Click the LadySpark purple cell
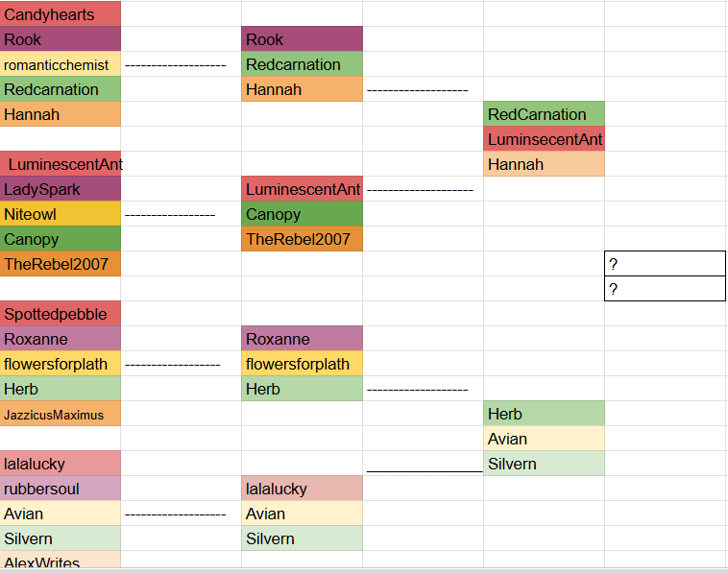 click(x=61, y=189)
